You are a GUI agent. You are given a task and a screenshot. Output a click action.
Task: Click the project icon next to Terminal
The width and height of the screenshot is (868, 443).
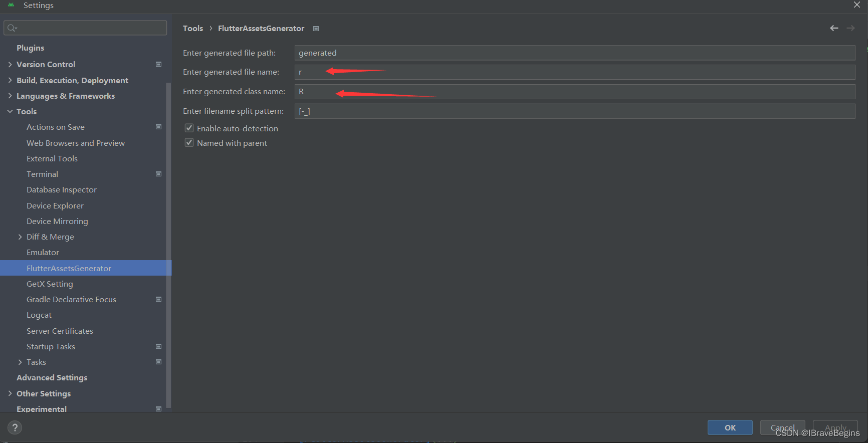click(x=159, y=174)
